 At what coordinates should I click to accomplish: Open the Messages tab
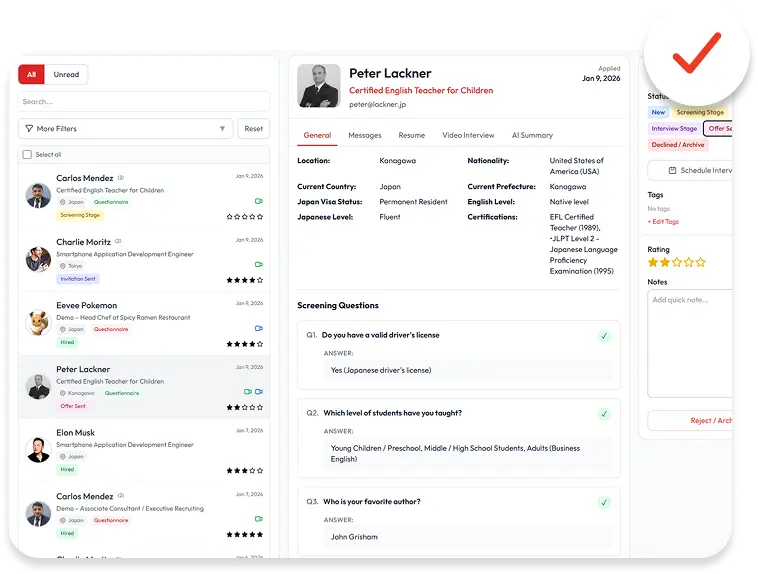365,135
